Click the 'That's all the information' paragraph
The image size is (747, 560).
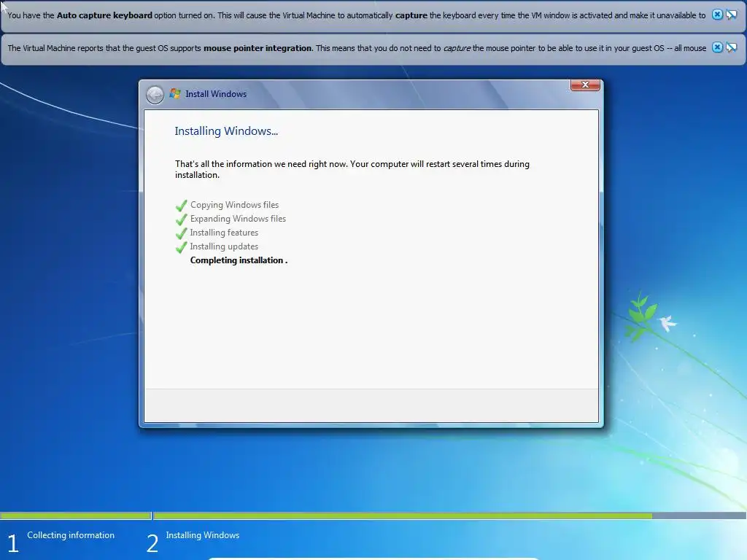(x=352, y=169)
